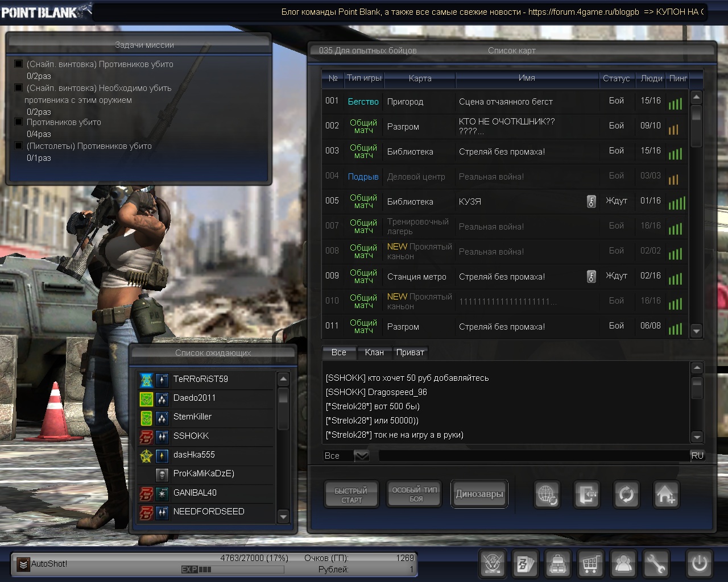
Task: Switch to the 'Приват' chat tab
Action: pyautogui.click(x=410, y=352)
